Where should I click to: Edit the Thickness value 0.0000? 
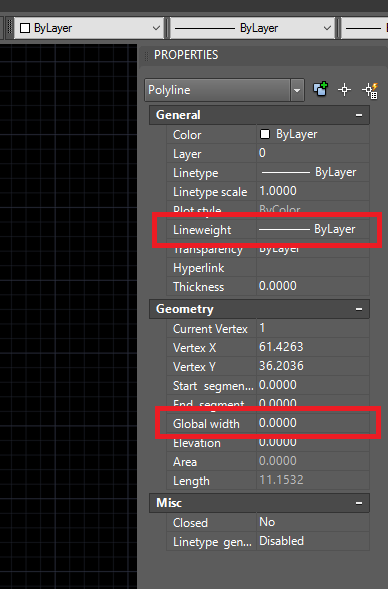pos(313,286)
